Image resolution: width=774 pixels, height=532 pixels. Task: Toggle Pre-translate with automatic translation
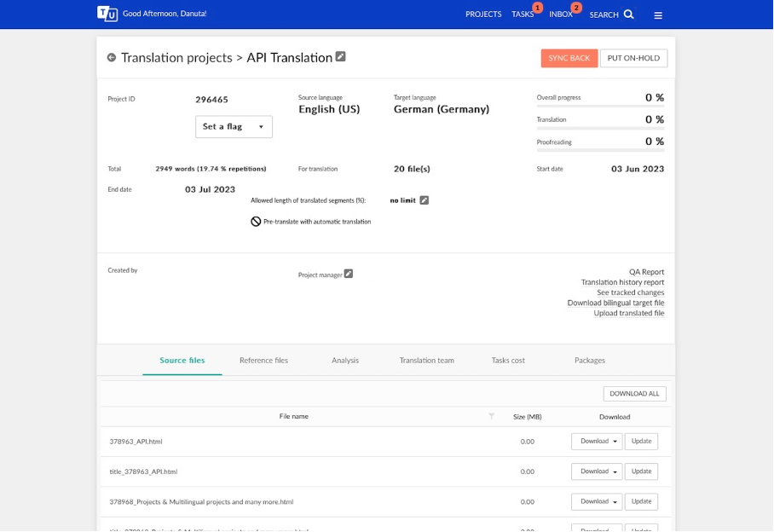tap(256, 222)
